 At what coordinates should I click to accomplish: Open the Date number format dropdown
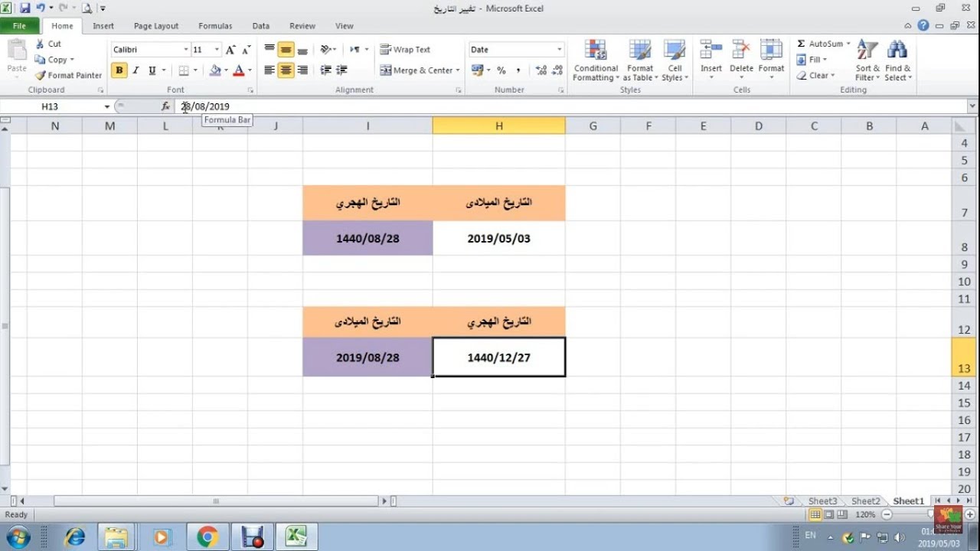click(560, 50)
